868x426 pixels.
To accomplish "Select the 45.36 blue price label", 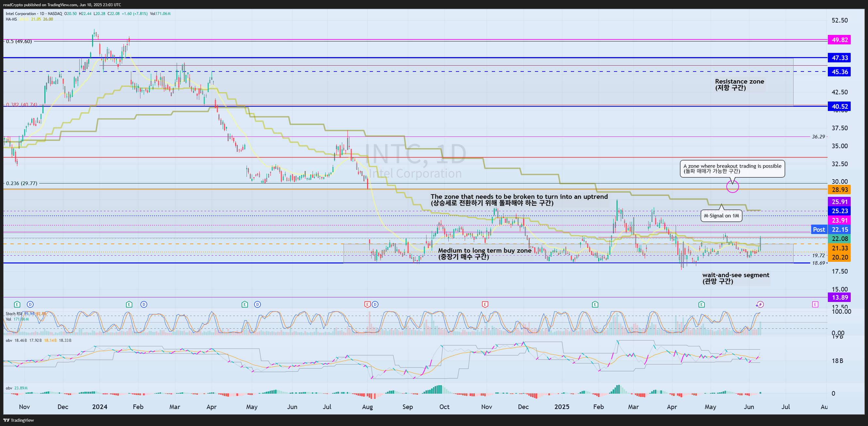I will pos(839,72).
